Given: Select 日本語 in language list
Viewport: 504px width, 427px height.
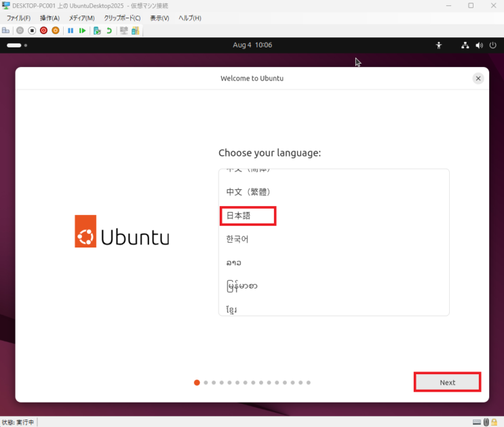Looking at the screenshot, I should pyautogui.click(x=334, y=216).
